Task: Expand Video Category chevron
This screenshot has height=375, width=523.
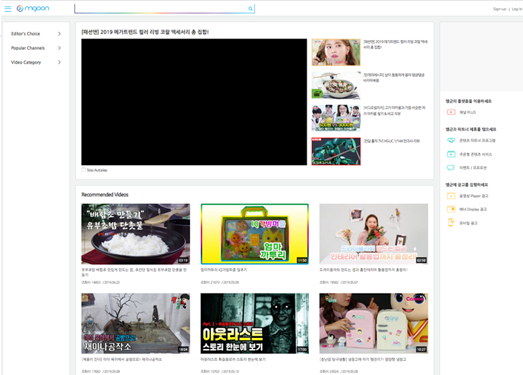Action: click(x=59, y=62)
